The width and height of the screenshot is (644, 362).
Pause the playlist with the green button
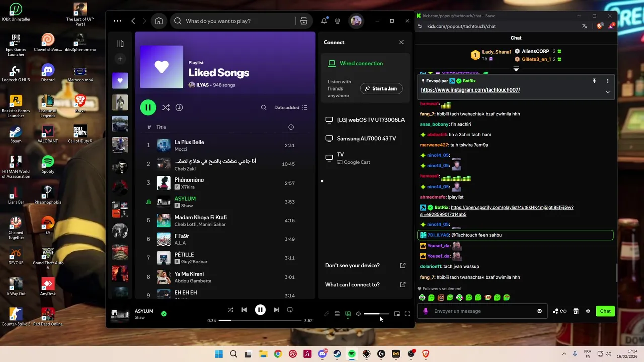click(x=148, y=107)
